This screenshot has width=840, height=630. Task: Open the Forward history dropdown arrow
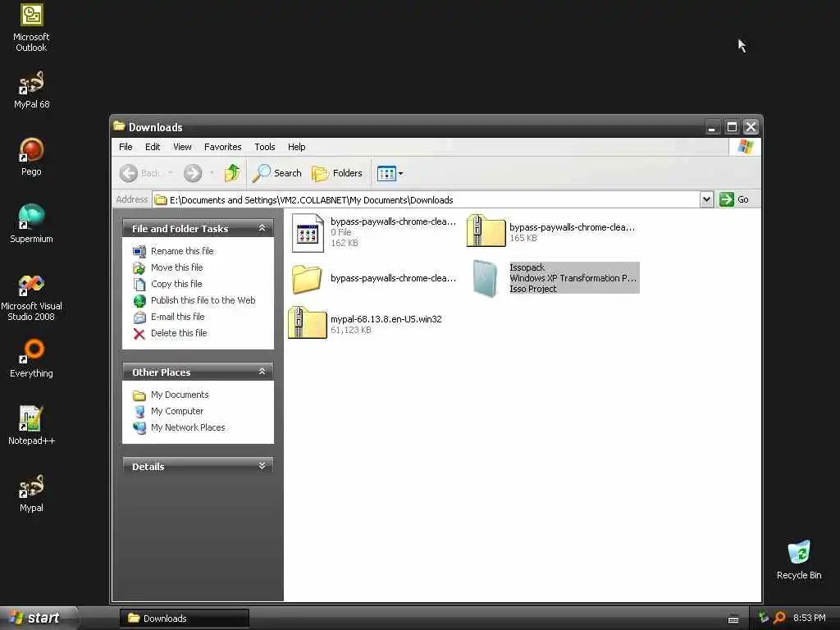(x=212, y=173)
